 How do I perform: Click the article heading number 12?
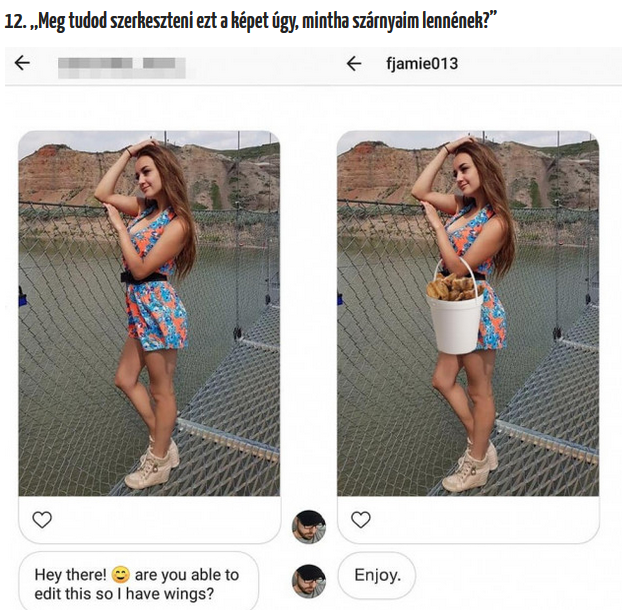(14, 21)
